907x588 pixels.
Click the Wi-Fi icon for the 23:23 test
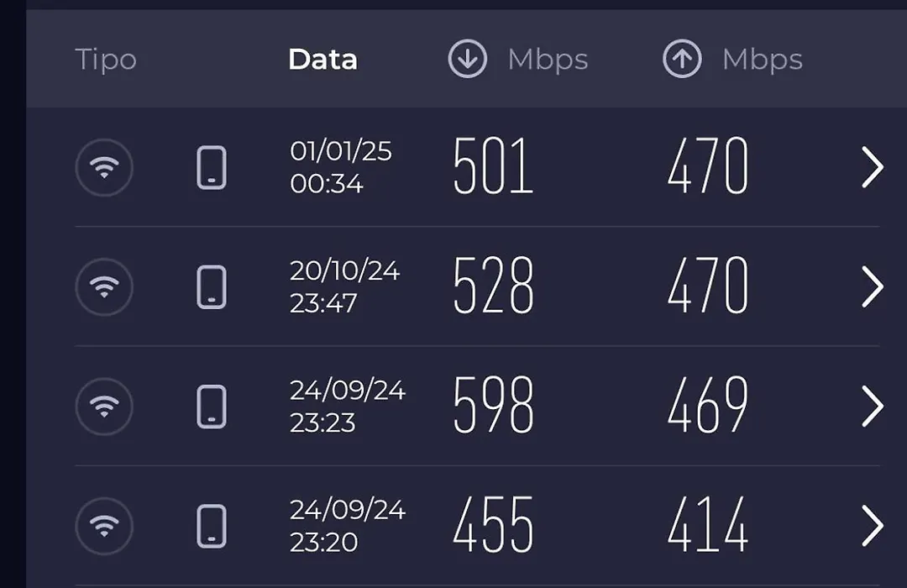click(x=104, y=407)
